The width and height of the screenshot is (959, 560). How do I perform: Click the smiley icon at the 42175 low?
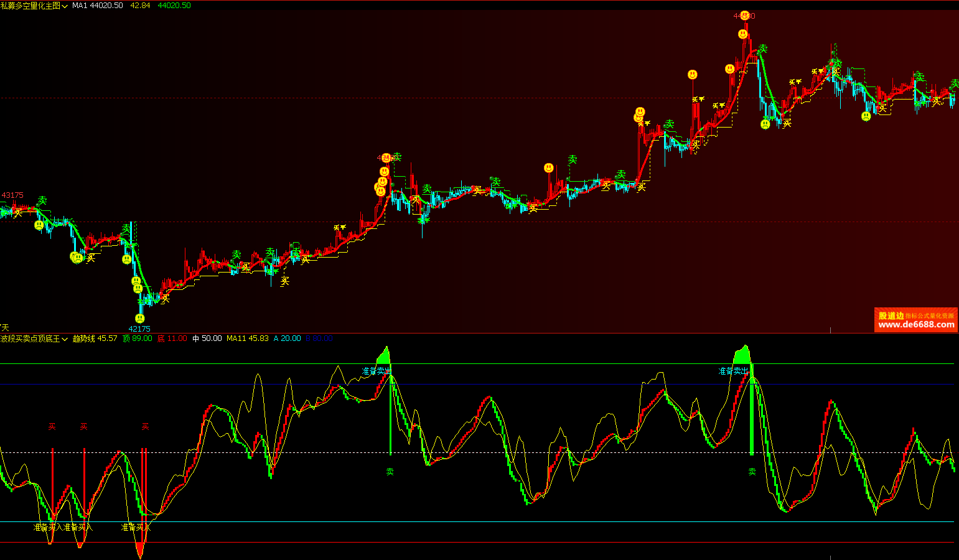[140, 319]
